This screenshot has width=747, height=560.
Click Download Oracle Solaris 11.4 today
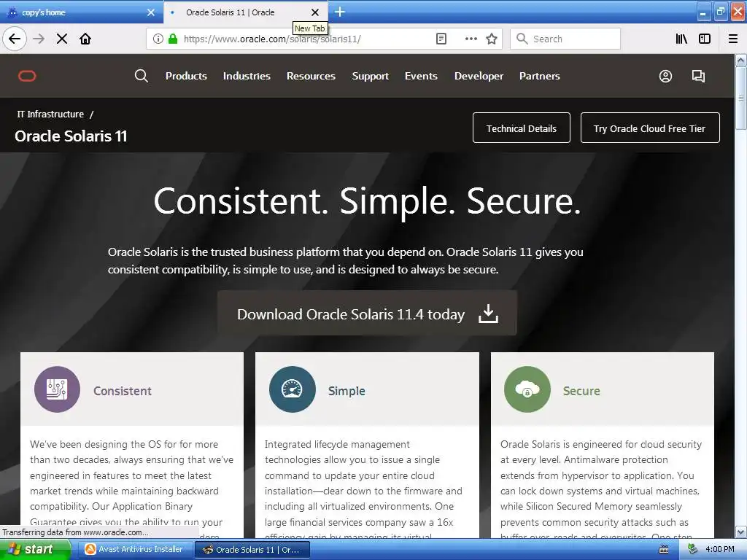tap(368, 314)
